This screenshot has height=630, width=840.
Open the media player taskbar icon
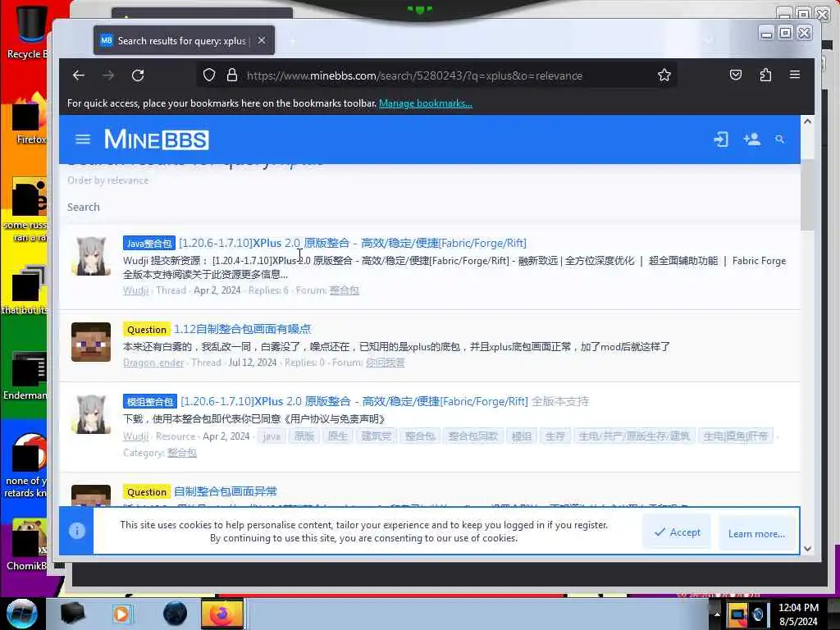click(x=121, y=614)
